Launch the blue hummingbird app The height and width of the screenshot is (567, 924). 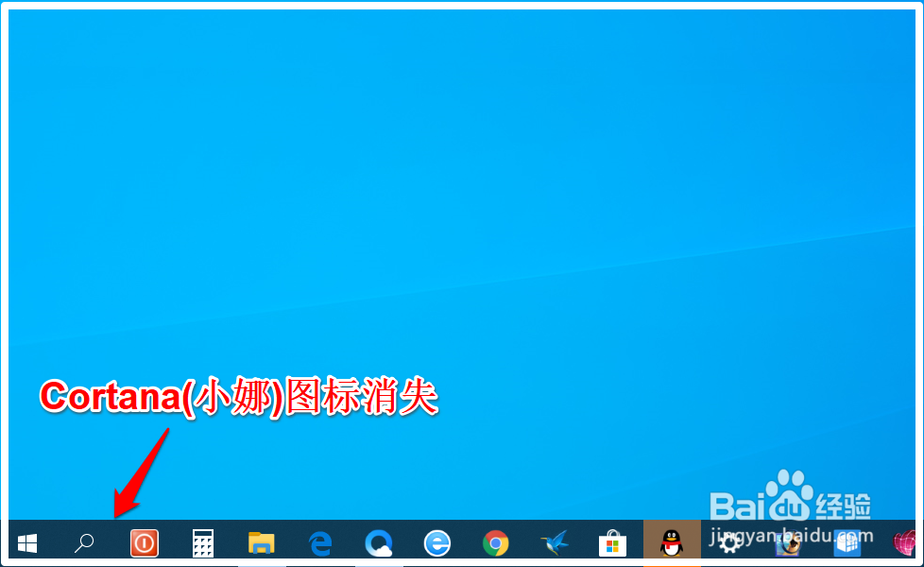click(555, 542)
